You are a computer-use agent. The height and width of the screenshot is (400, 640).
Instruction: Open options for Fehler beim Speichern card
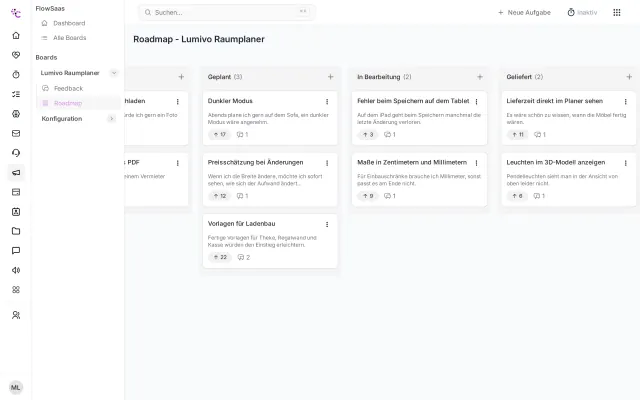click(476, 102)
